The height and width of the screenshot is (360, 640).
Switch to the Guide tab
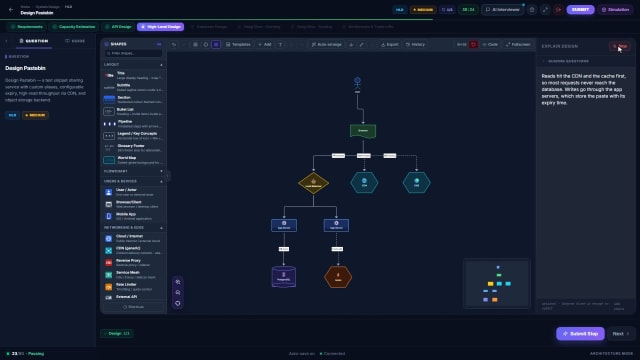(x=75, y=41)
